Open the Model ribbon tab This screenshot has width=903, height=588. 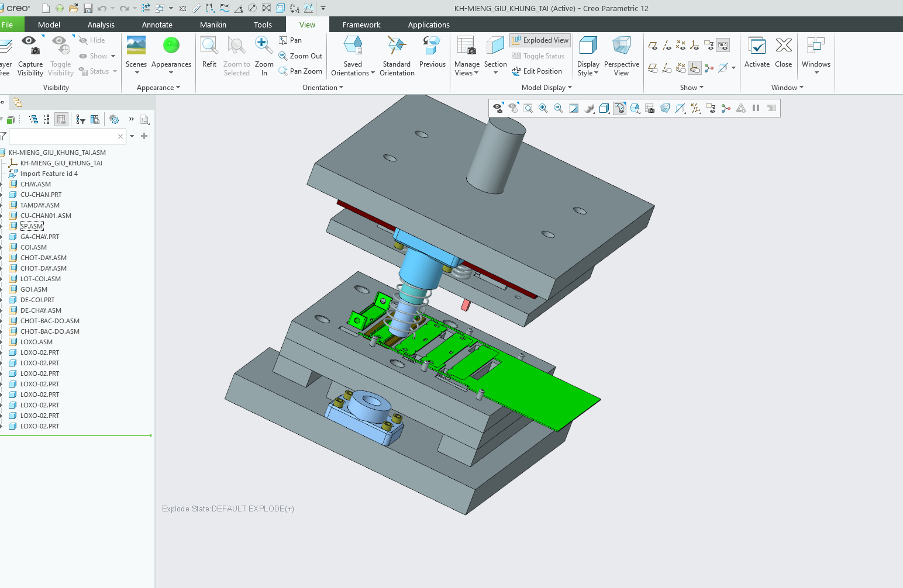pos(49,25)
